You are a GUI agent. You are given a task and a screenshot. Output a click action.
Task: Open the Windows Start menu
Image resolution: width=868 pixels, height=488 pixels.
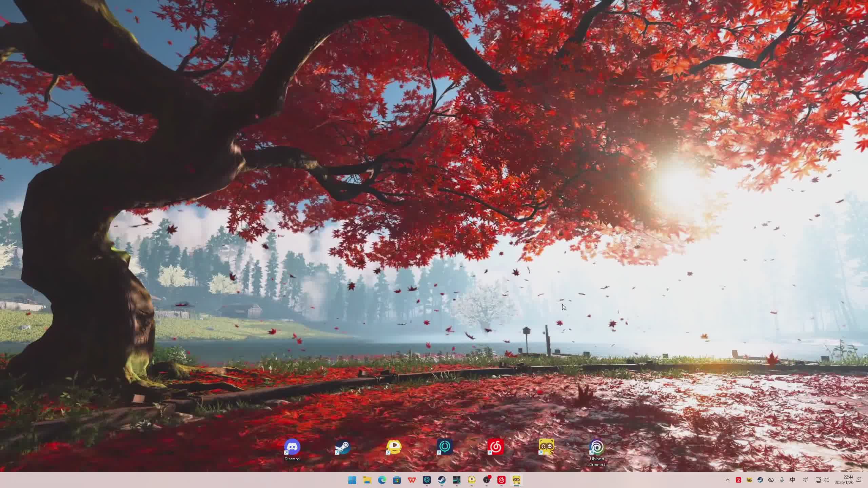point(352,480)
